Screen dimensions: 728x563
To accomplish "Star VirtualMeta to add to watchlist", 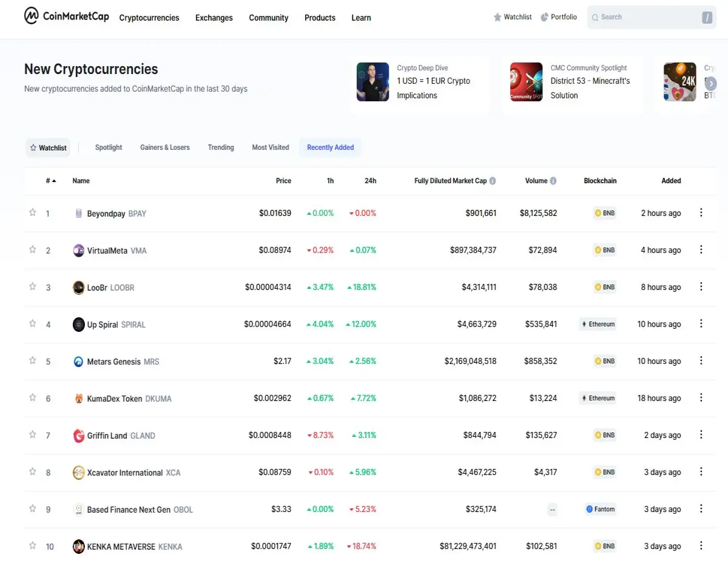I will tap(33, 249).
